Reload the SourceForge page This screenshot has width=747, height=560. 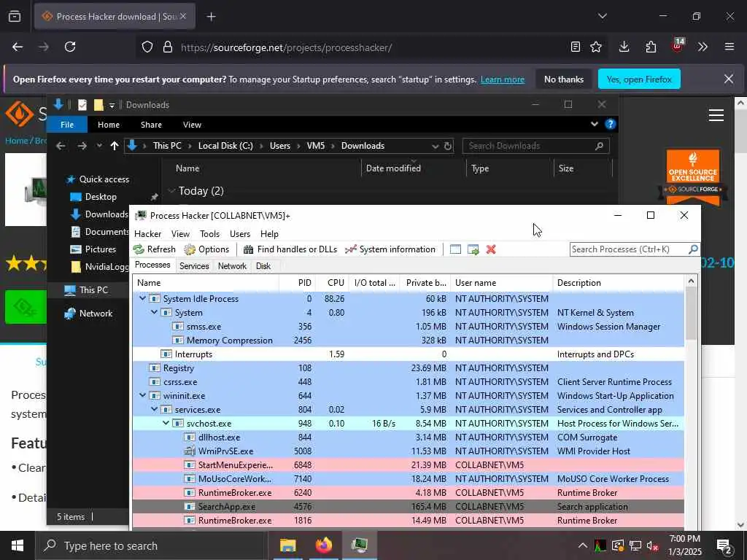click(70, 47)
